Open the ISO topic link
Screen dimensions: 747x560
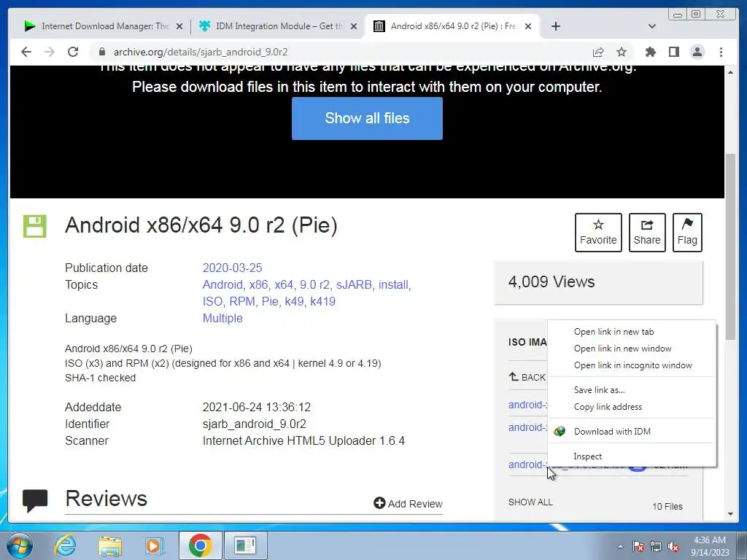[x=212, y=301]
